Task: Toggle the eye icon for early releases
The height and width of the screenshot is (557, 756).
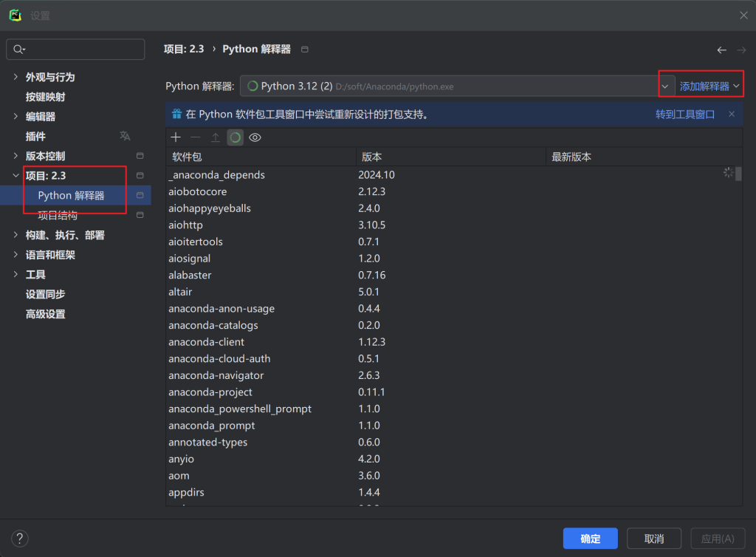Action: [255, 137]
